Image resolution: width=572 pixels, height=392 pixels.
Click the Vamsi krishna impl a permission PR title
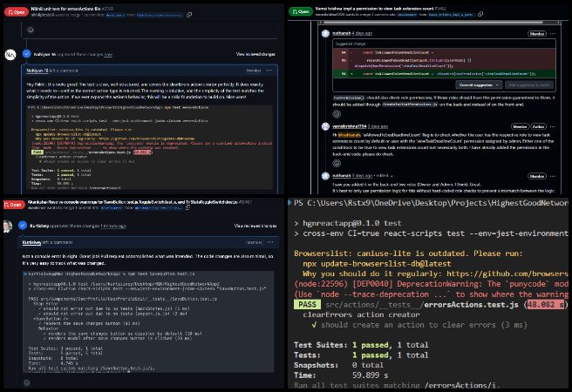(x=374, y=8)
